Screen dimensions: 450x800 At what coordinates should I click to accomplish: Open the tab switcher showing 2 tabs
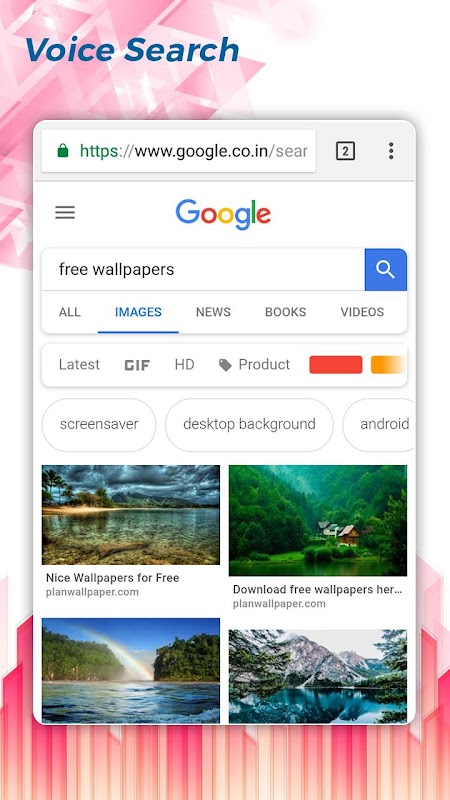coord(345,151)
